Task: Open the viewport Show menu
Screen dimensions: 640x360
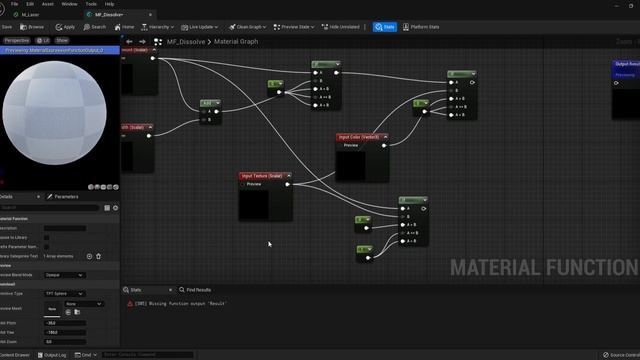Action: [x=62, y=40]
